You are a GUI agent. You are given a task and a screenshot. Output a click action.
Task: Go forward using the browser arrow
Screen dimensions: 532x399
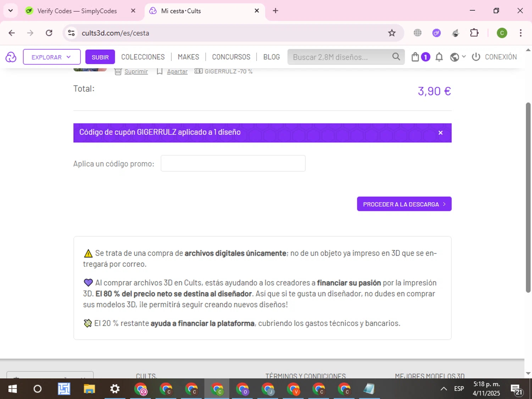[31, 33]
